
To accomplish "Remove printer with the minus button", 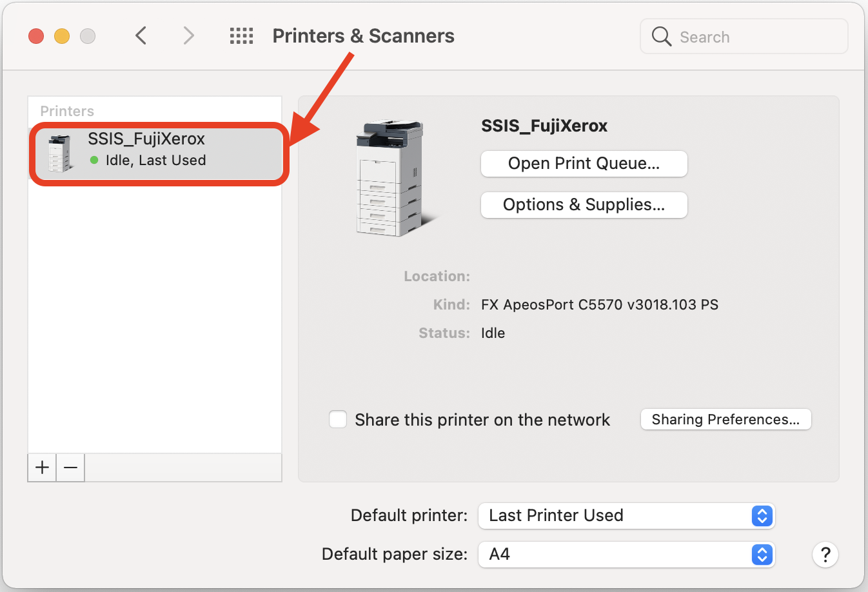I will click(x=71, y=468).
